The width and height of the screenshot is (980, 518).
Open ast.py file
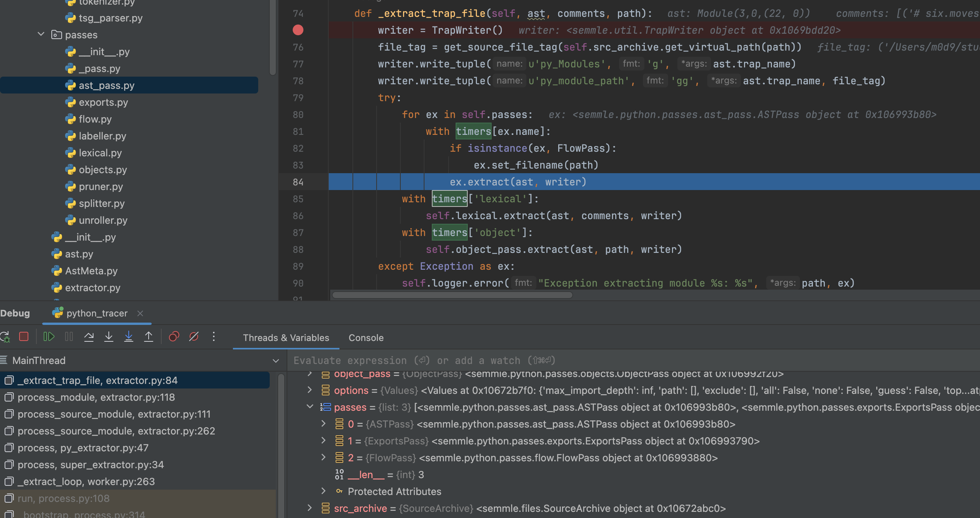coord(79,254)
